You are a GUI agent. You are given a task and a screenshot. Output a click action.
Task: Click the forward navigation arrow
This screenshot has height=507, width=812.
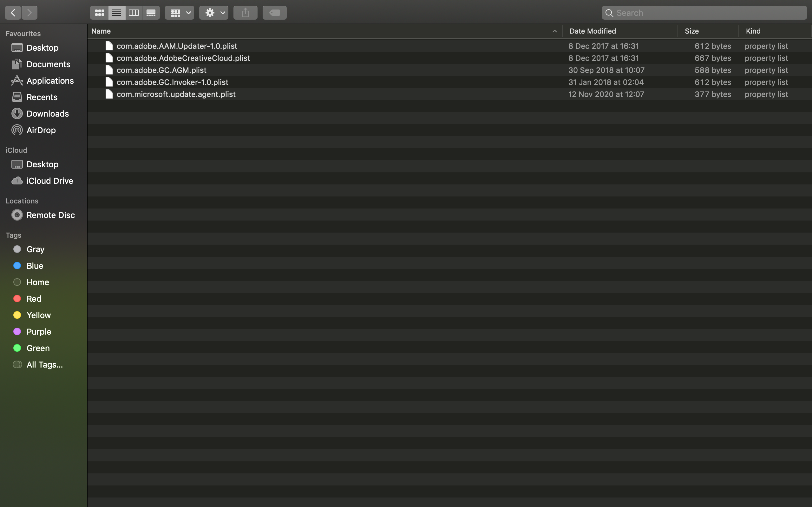(x=29, y=13)
